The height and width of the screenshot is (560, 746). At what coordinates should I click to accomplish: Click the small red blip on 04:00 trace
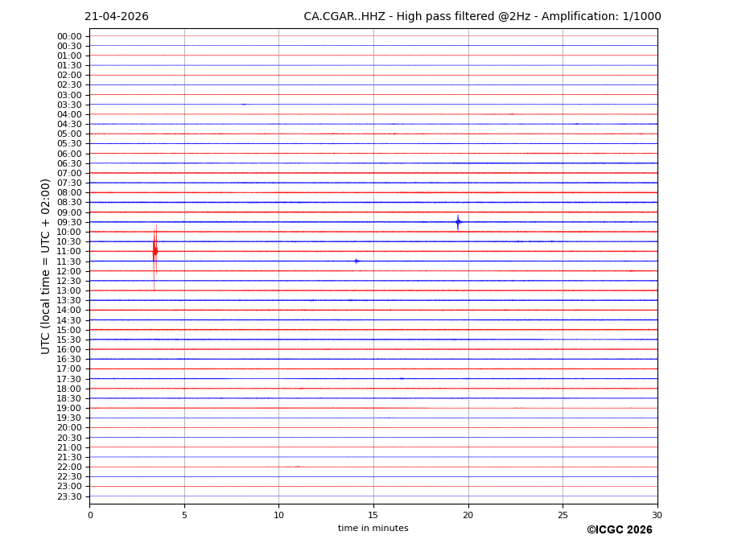[511, 114]
